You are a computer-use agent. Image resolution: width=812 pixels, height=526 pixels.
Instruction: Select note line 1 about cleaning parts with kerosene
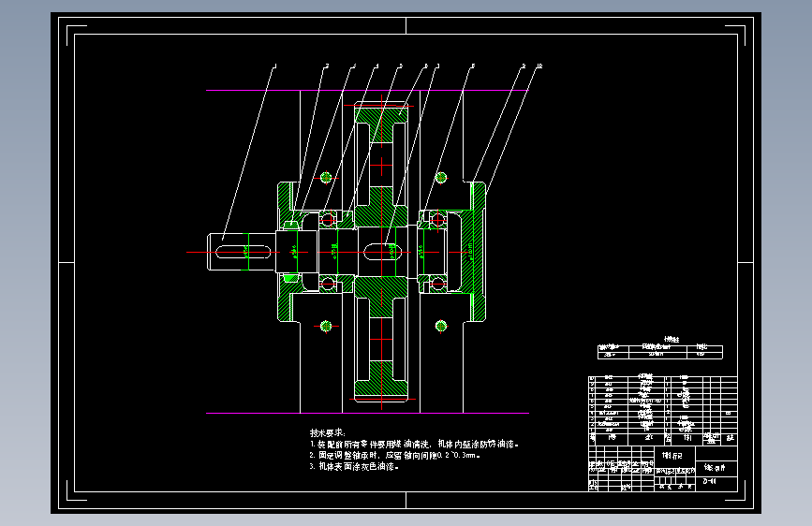point(414,445)
